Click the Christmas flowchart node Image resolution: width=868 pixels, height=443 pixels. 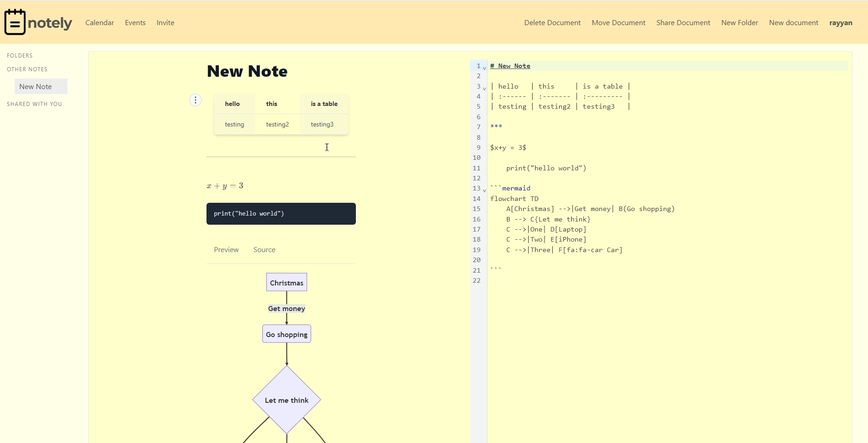[286, 282]
